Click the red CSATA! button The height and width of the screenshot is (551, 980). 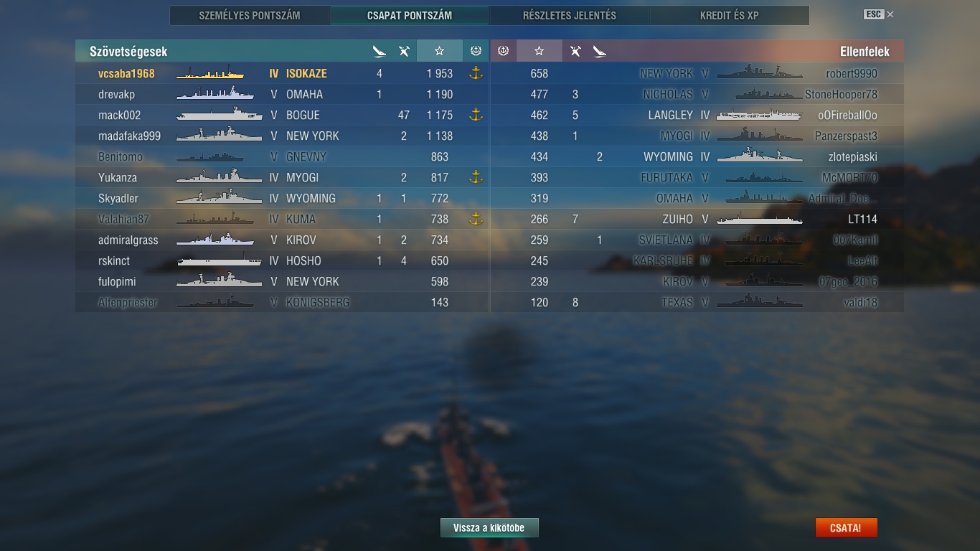[846, 528]
